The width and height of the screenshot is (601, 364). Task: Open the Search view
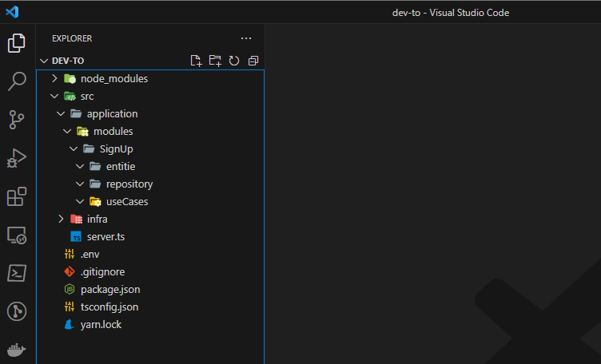17,81
